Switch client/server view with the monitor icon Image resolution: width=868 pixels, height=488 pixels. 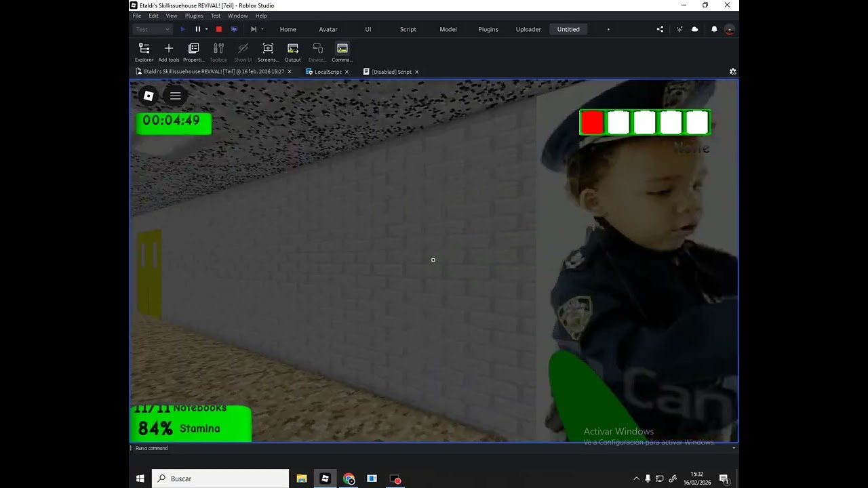tap(234, 29)
